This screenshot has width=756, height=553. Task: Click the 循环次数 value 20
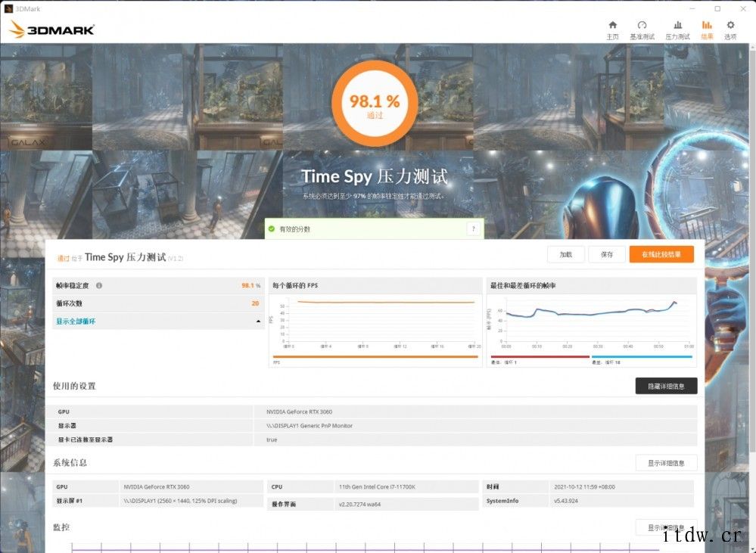coord(255,303)
